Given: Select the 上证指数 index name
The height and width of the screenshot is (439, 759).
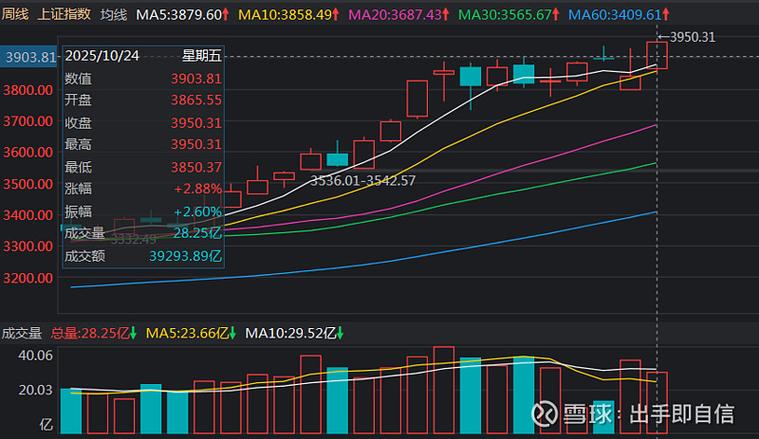Looking at the screenshot, I should tap(63, 15).
